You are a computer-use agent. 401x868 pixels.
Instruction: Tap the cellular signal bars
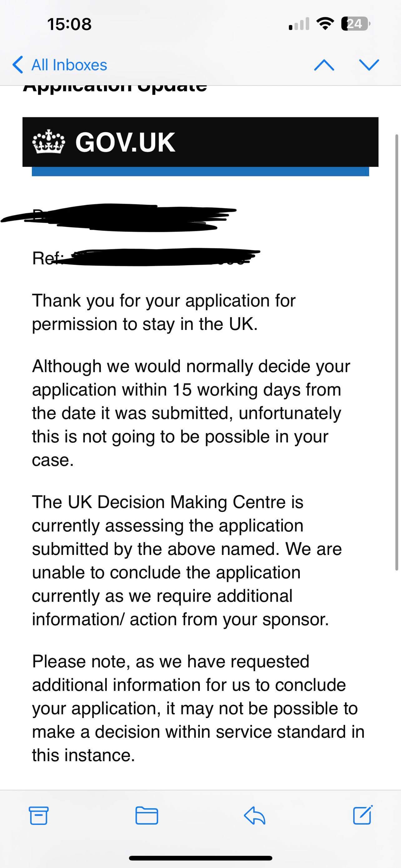click(x=299, y=24)
